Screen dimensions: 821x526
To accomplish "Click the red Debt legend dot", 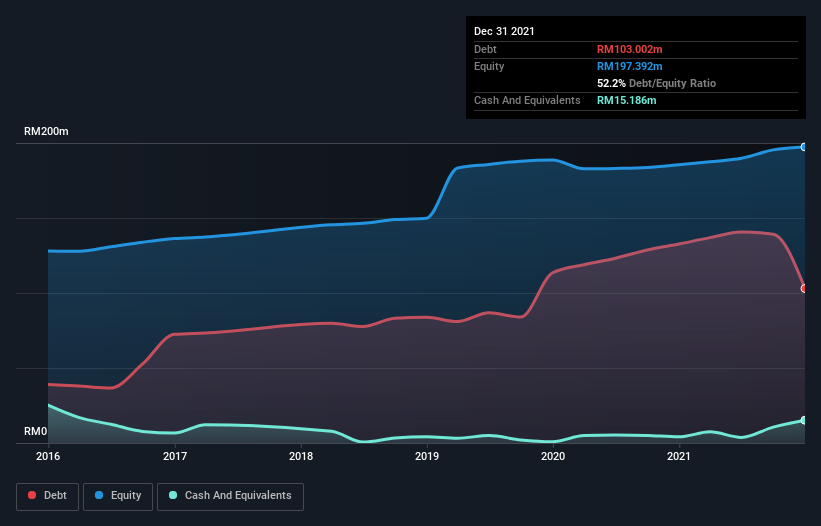I will click(32, 495).
